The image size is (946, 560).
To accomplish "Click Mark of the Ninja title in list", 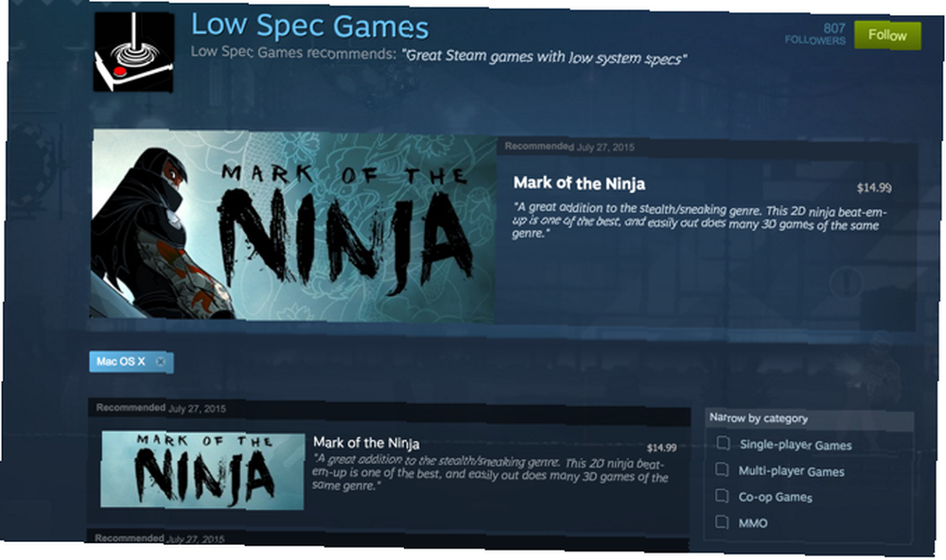I will [x=366, y=443].
